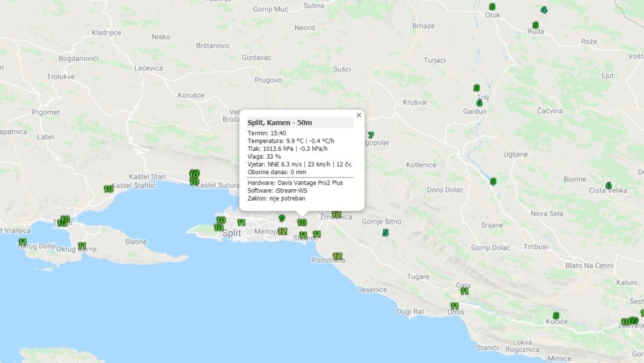The image size is (644, 363).
Task: Click the 12 marker at Žrnovnica
Action: coord(336,214)
